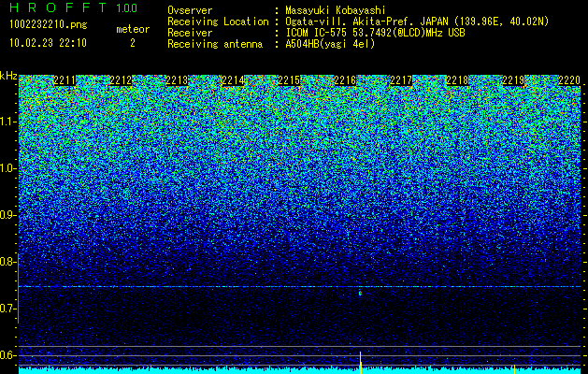Click the 0.9 frequency axis label
This screenshot has width=588, height=374.
(7, 215)
